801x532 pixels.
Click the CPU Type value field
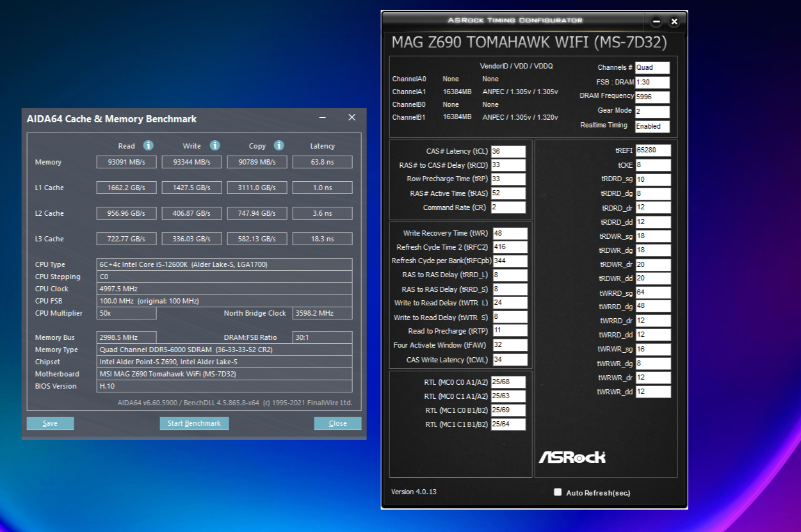click(225, 264)
